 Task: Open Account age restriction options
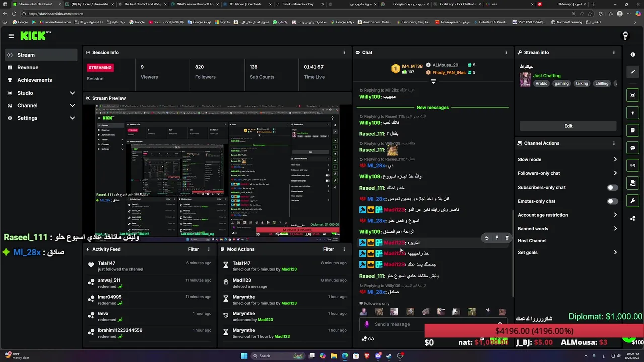568,215
